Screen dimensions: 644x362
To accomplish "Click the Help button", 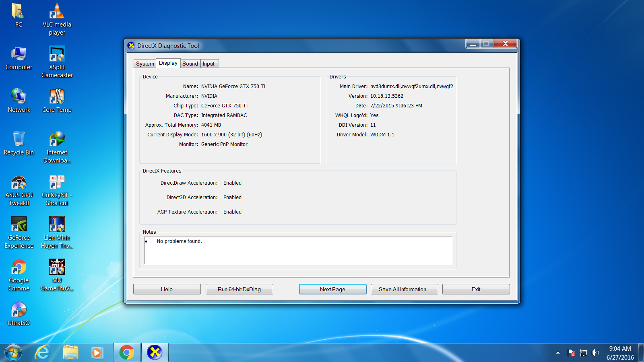I will point(167,289).
